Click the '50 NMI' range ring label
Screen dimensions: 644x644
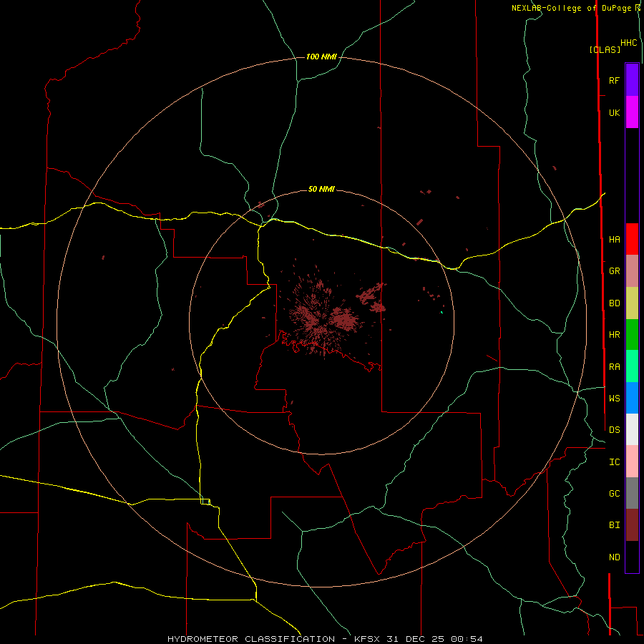321,189
